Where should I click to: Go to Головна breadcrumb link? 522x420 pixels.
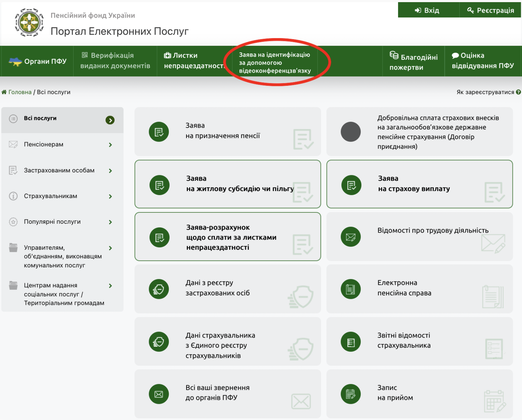point(20,92)
